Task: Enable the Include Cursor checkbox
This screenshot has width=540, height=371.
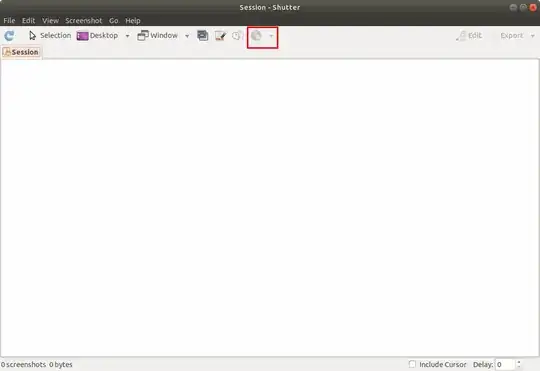Action: (412, 364)
